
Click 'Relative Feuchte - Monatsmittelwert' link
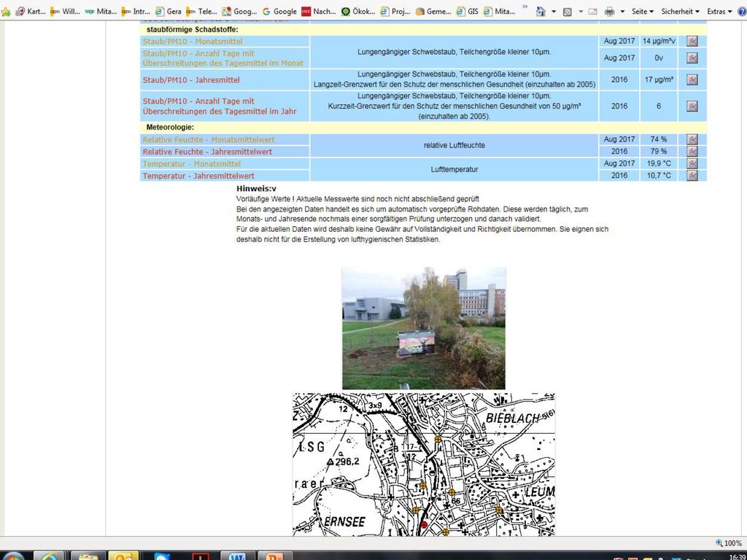tap(209, 139)
